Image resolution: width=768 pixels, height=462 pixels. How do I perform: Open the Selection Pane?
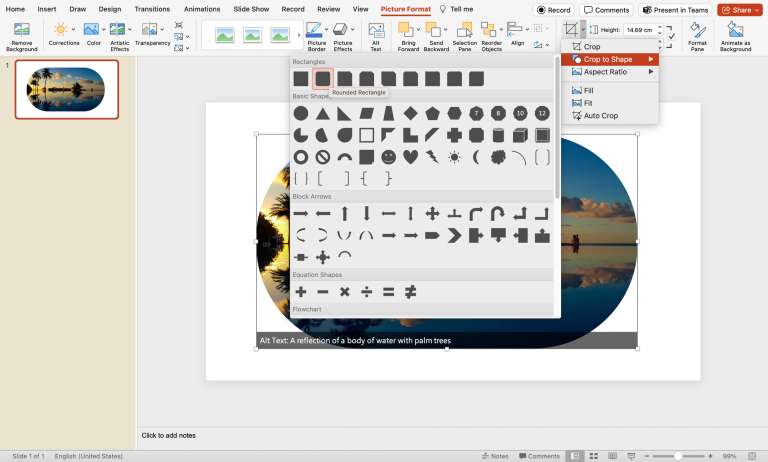click(464, 30)
